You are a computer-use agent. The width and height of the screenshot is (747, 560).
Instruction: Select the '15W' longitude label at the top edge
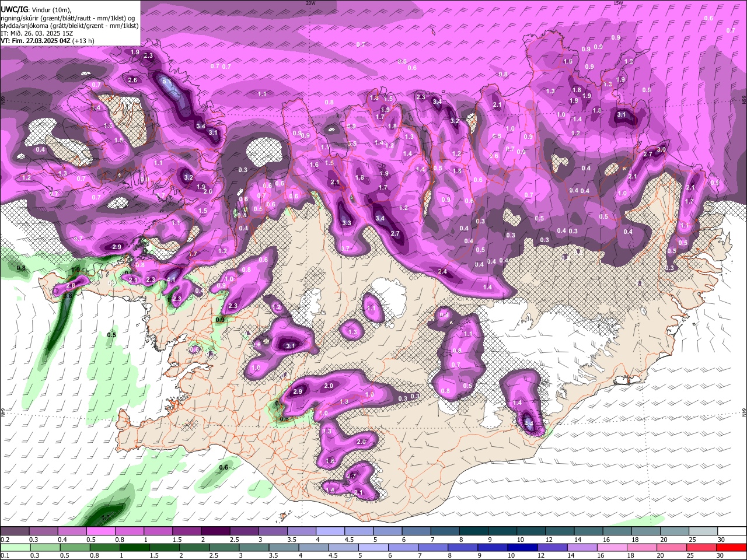[x=618, y=3]
